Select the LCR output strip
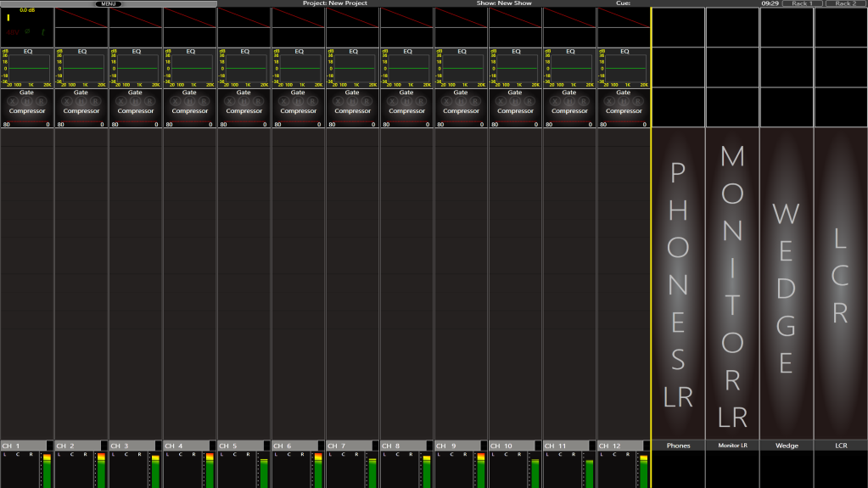This screenshot has height=488, width=868. point(841,283)
